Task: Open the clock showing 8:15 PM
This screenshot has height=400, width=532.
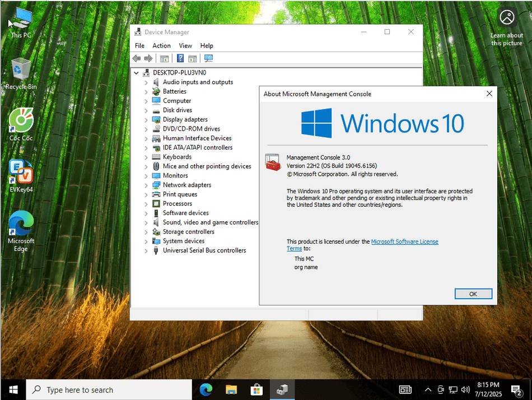Action: (x=488, y=389)
